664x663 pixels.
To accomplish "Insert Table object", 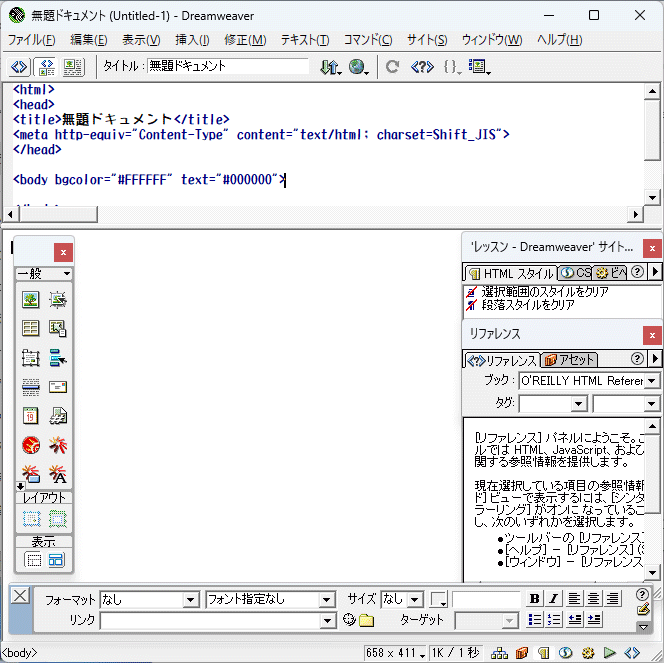I will point(30,328).
